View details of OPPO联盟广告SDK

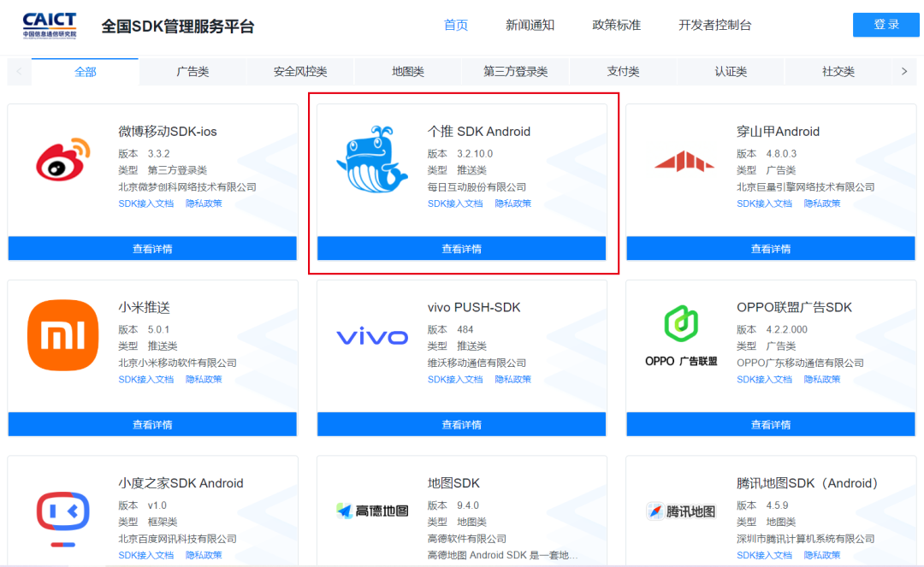coord(771,424)
